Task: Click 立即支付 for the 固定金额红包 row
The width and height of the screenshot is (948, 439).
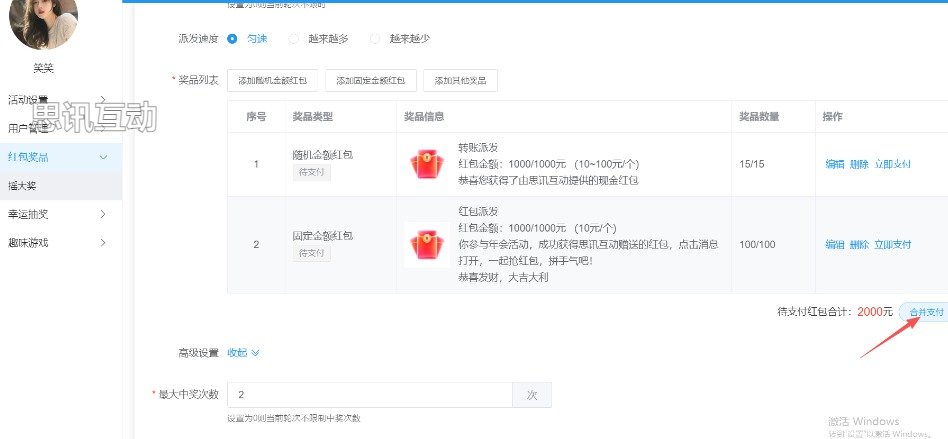Action: click(x=892, y=244)
